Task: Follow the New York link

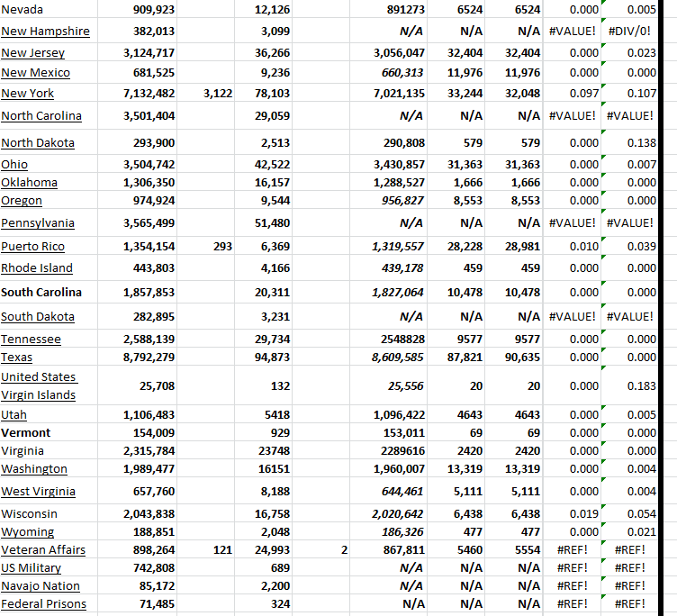Action: tap(28, 94)
